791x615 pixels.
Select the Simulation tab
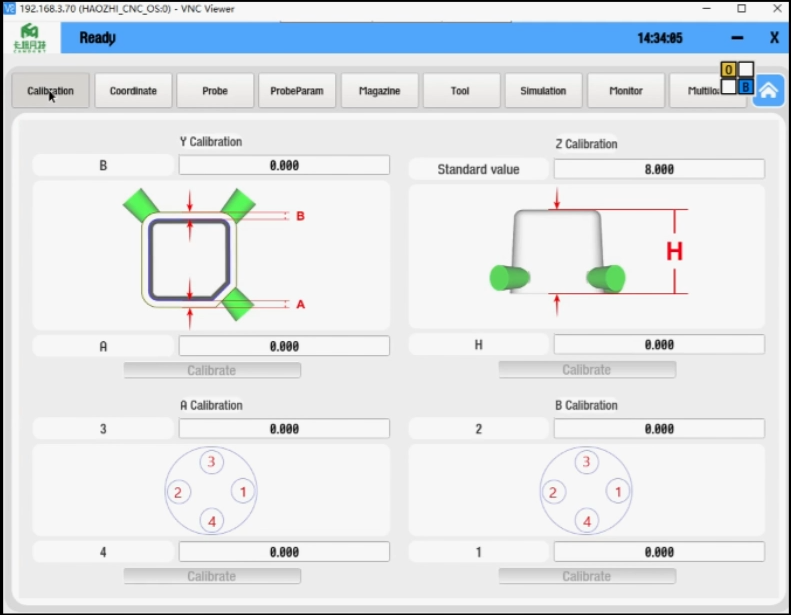[543, 91]
